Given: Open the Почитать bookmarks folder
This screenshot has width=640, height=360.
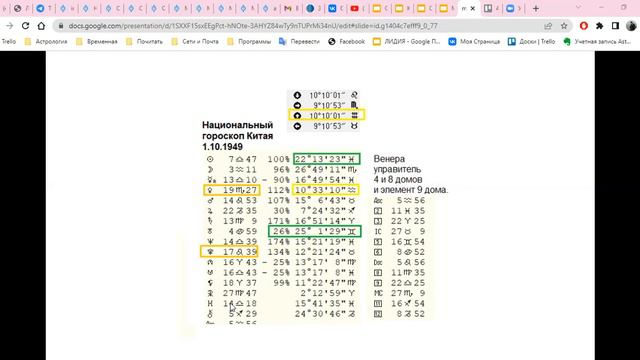Looking at the screenshot, I should click(144, 42).
